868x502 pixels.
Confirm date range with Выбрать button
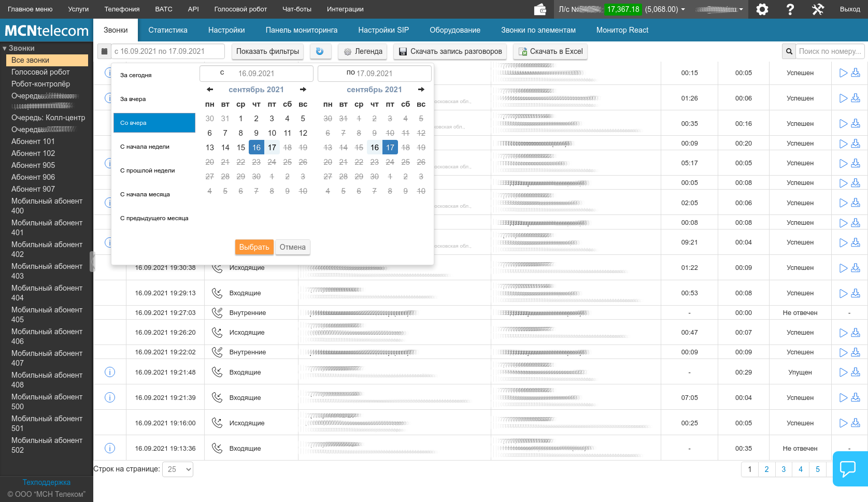(x=254, y=247)
